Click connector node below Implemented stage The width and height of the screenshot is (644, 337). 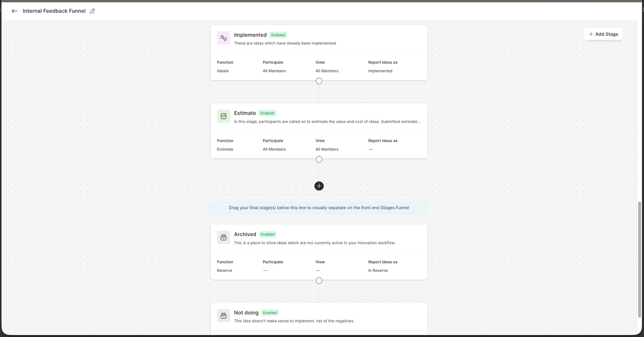(319, 81)
